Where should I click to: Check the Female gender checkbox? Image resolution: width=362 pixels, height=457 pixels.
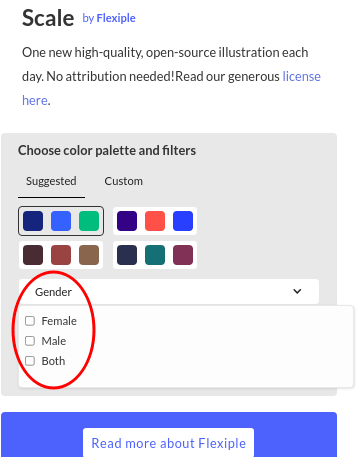pyautogui.click(x=30, y=321)
